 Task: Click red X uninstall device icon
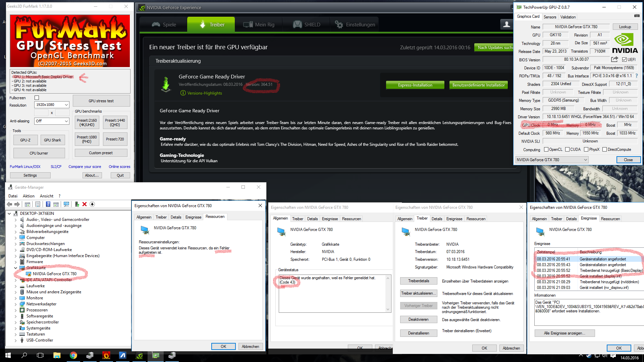click(x=85, y=204)
